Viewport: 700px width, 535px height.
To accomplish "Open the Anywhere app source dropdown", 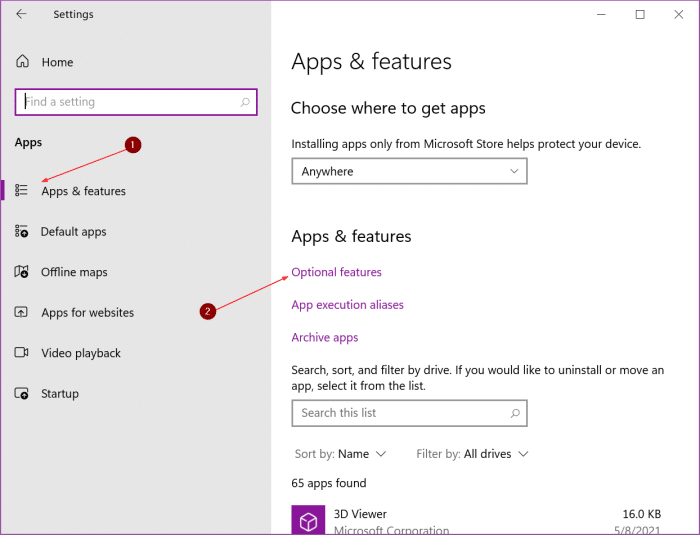I will [409, 172].
